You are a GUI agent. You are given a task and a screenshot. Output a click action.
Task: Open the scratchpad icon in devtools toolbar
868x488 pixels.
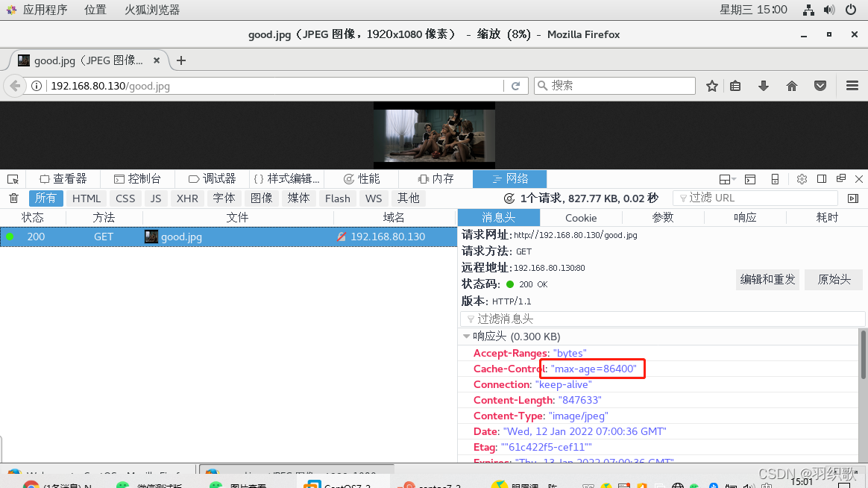[750, 179]
